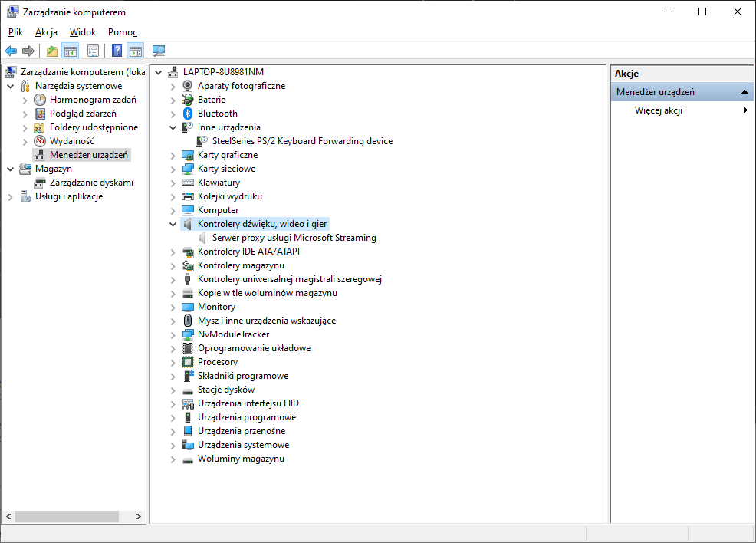Select Woluminy magazynu row
The image size is (756, 543).
[x=241, y=459]
